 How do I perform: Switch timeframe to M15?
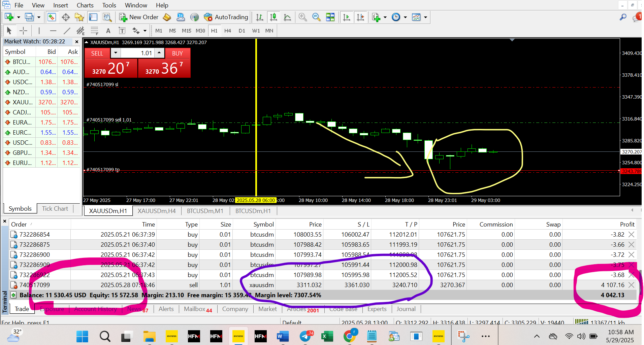click(x=186, y=31)
